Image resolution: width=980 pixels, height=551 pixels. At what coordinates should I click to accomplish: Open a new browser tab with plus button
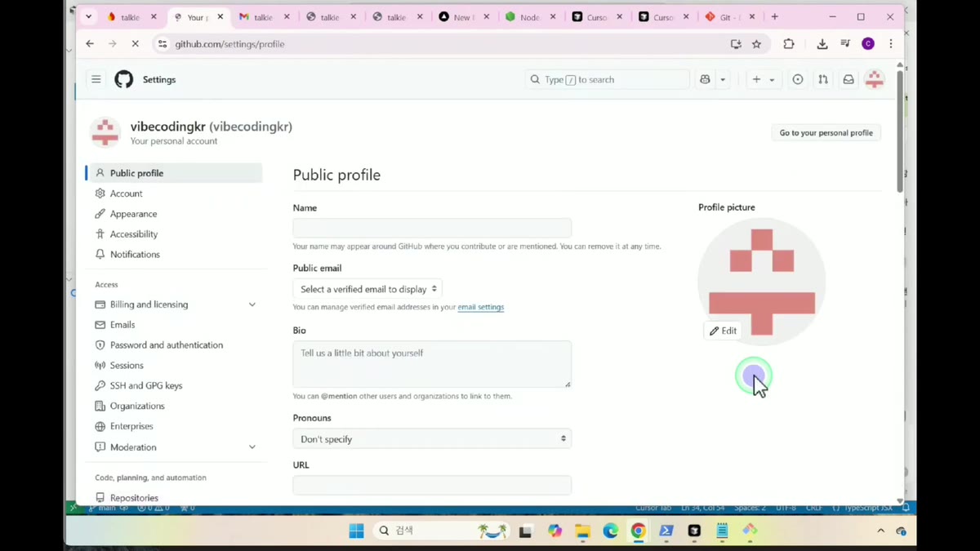[x=775, y=17]
